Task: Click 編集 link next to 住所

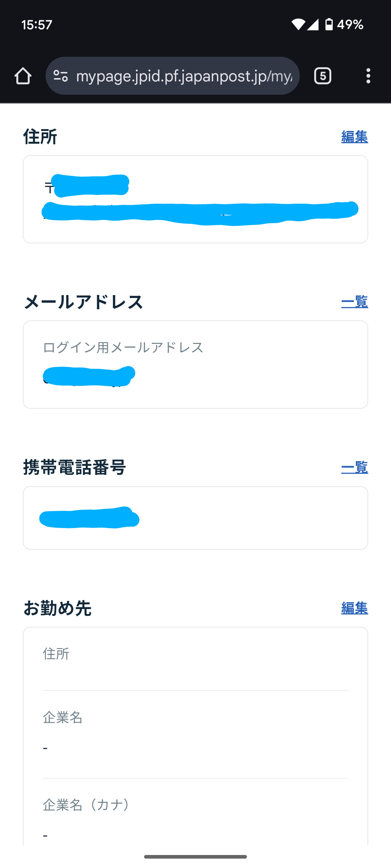Action: [354, 137]
